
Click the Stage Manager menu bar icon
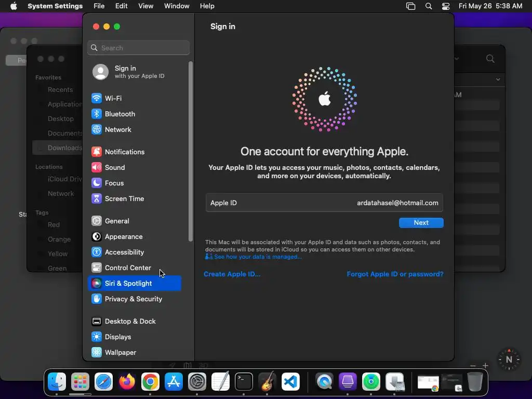point(410,6)
